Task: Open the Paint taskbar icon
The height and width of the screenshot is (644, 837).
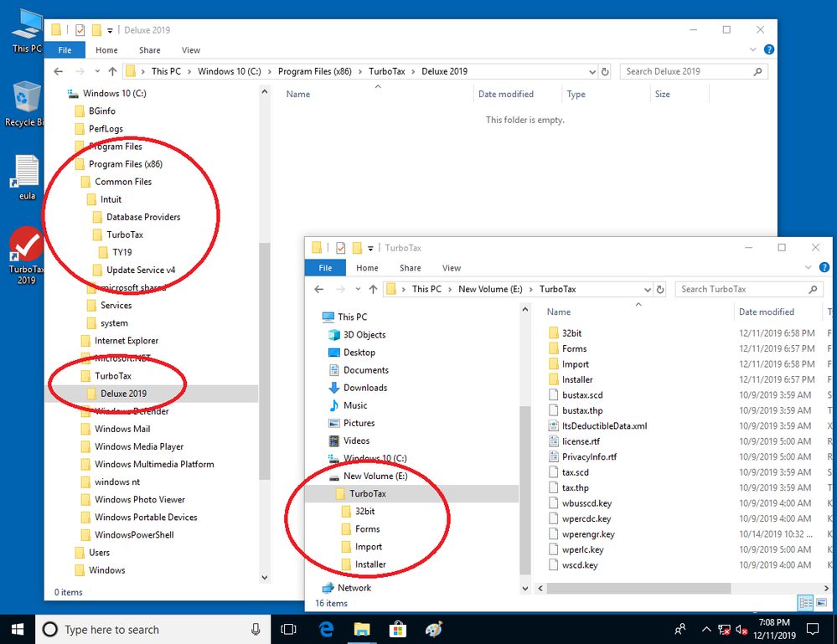Action: coord(433,630)
